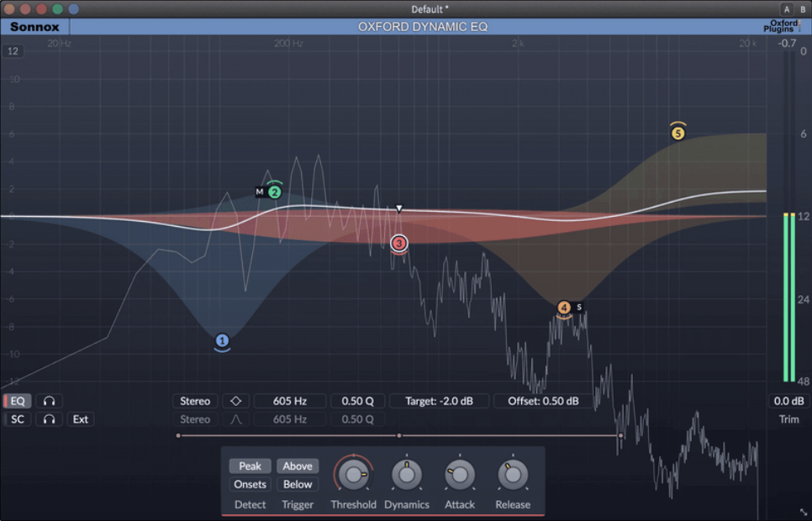
Task: Click the sidechain 0.50 Q field
Action: (x=358, y=419)
